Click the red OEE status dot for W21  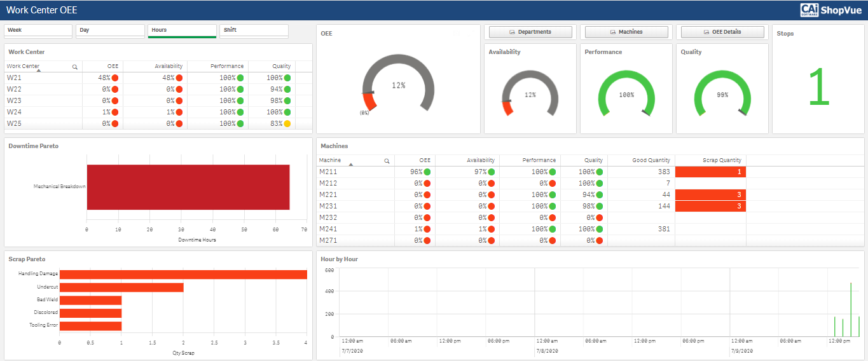pyautogui.click(x=115, y=78)
